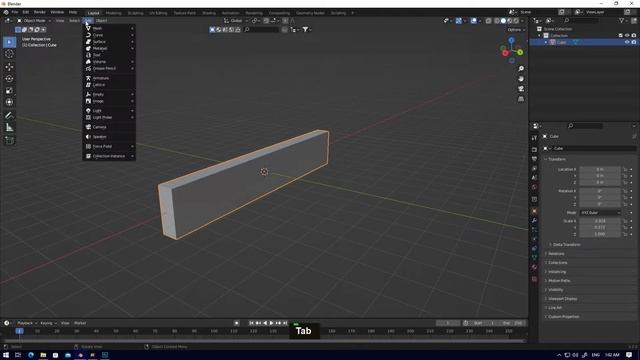This screenshot has height=360, width=640.
Task: Collapse the Transform panel
Action: click(x=557, y=159)
